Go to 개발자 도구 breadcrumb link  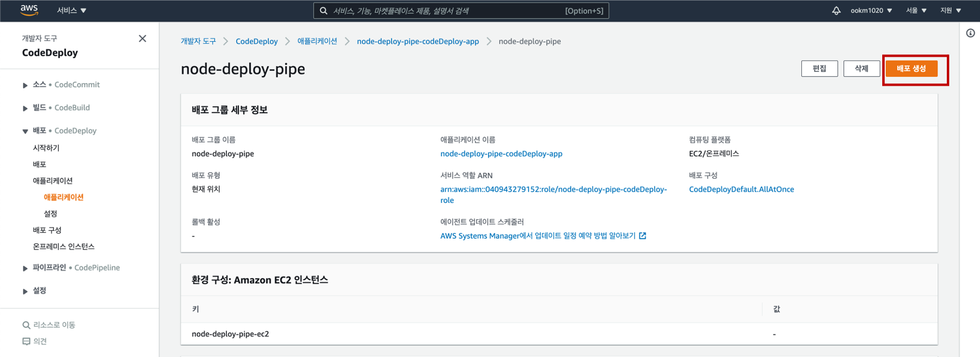point(198,41)
